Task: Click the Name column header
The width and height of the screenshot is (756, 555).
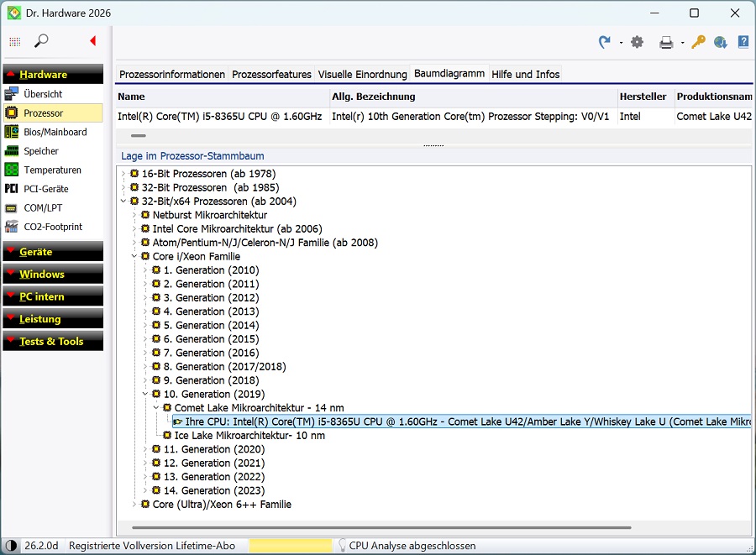Action: [x=223, y=97]
